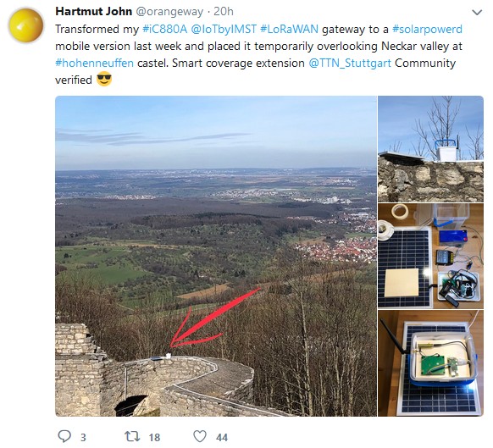Click the reply speech bubble icon
This screenshot has height=448, width=493.
(x=64, y=436)
